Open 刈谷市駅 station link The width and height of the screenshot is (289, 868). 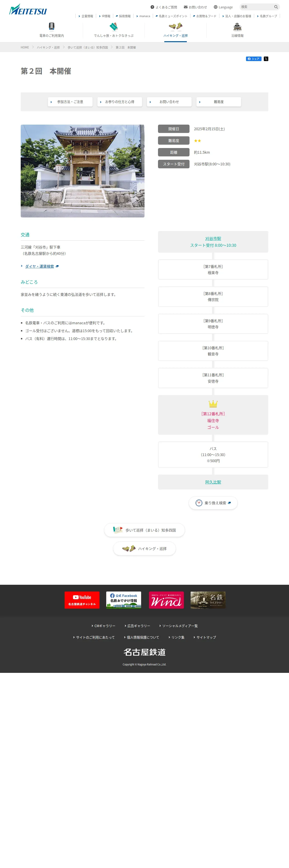coord(213,239)
